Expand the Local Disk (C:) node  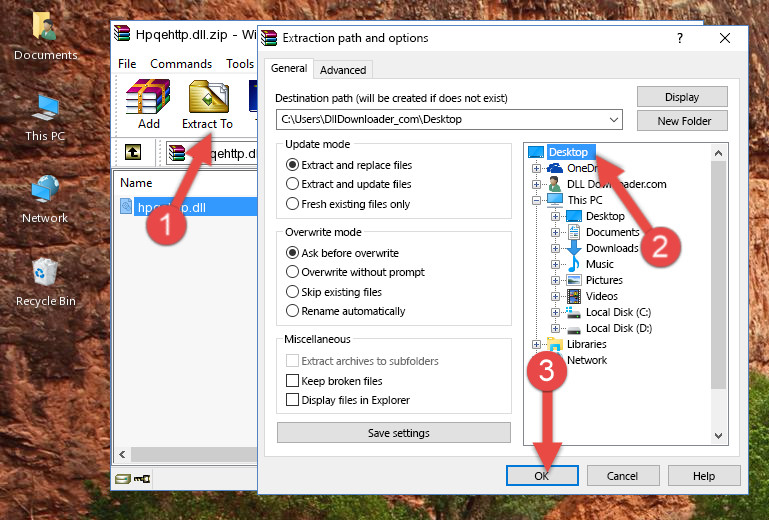[x=555, y=312]
